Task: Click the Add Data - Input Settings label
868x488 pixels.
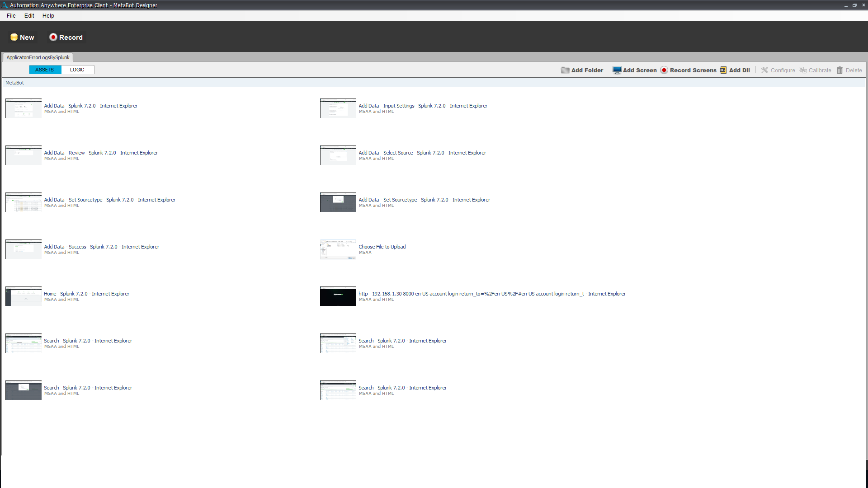Action: click(x=386, y=106)
